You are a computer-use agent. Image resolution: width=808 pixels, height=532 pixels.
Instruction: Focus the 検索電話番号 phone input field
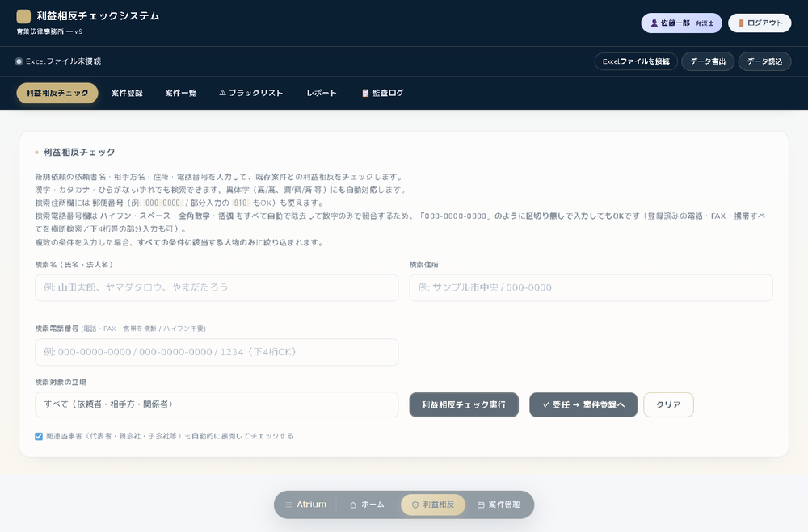(x=217, y=352)
